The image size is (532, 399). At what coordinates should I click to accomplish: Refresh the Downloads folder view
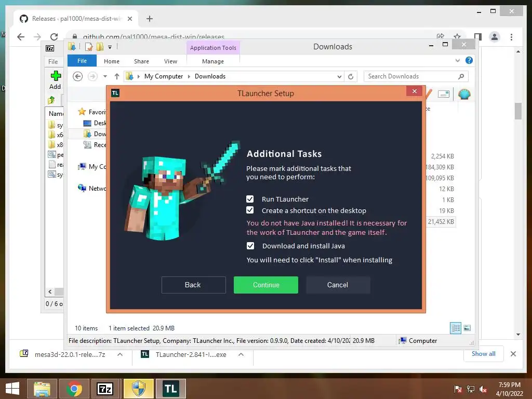click(351, 77)
